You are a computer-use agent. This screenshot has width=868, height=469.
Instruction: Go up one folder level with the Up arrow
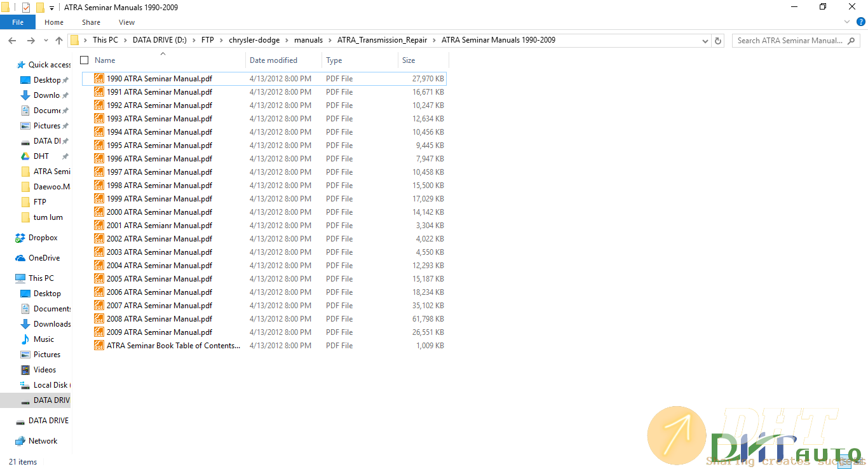(x=59, y=40)
